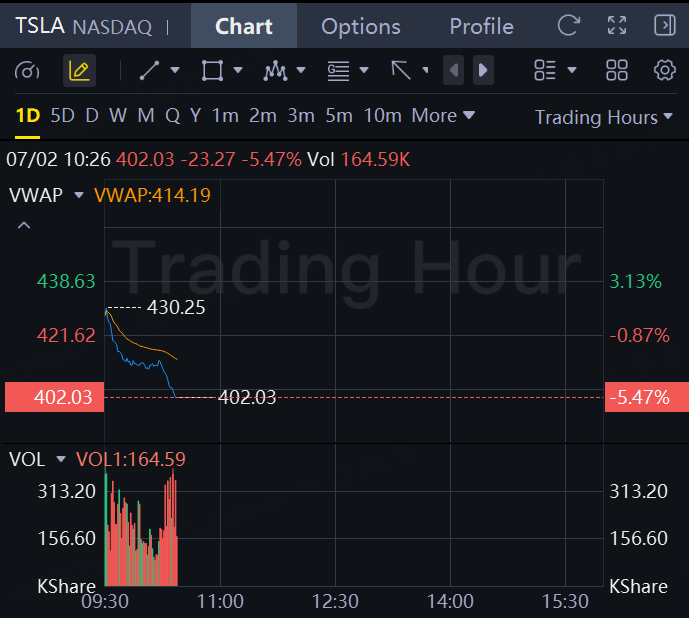This screenshot has height=618, width=689.
Task: Step chart forward with right arrow
Action: click(x=483, y=70)
